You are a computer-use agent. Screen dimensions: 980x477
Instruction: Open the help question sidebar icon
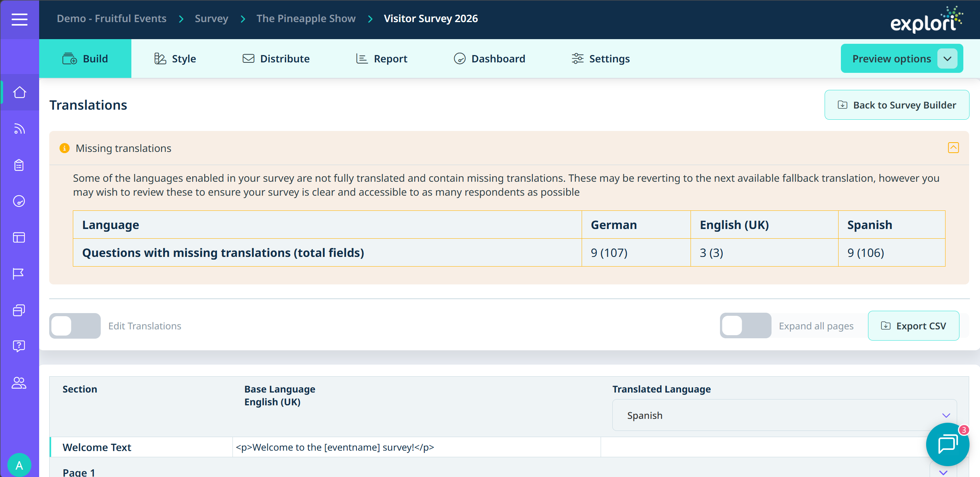point(19,346)
